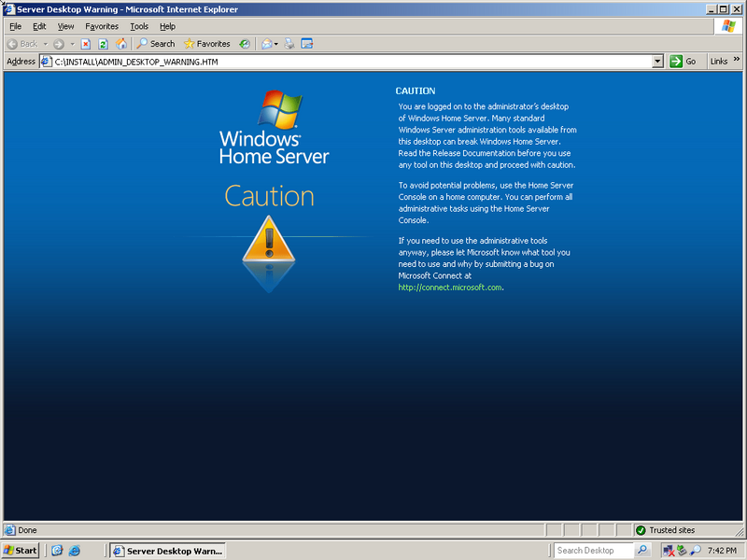Click the security update tray icon
Image resolution: width=747 pixels, height=560 pixels.
tap(682, 551)
